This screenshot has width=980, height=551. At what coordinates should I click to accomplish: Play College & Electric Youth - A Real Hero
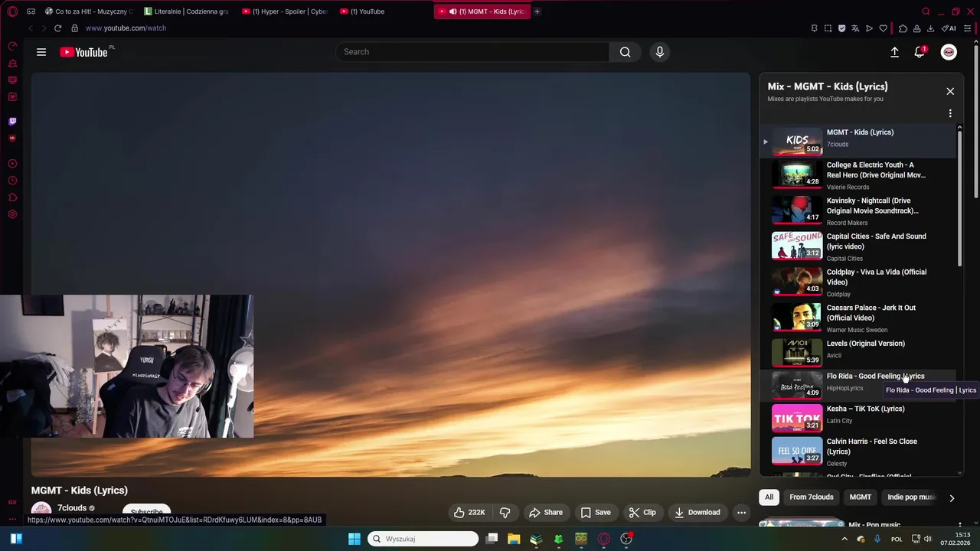coord(857,175)
